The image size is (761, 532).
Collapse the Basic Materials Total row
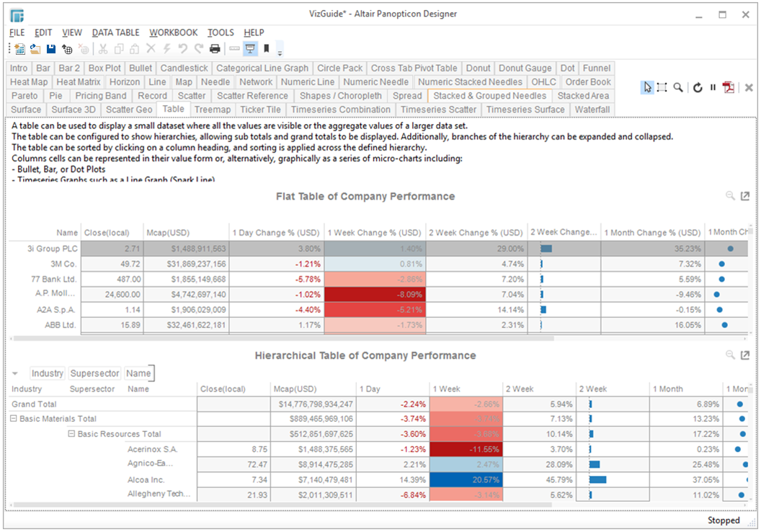(14, 419)
